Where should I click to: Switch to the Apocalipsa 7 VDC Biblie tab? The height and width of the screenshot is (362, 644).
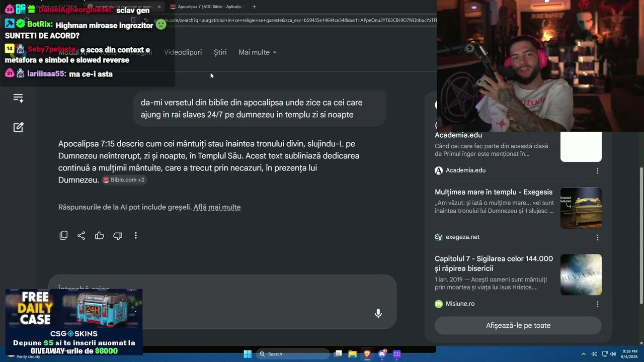point(206,7)
